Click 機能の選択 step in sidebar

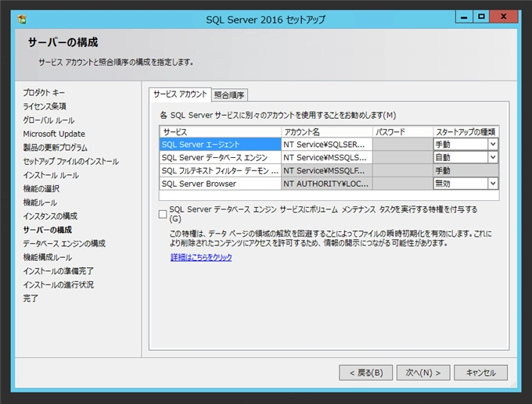point(41,189)
